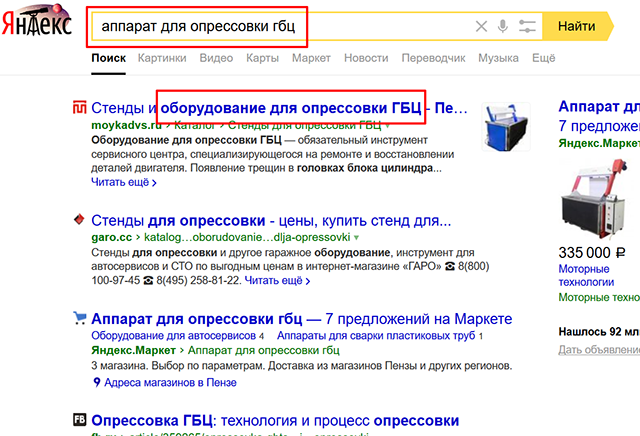Click 'Дать объявление' link in sidebar
This screenshot has height=436, width=640.
(599, 350)
